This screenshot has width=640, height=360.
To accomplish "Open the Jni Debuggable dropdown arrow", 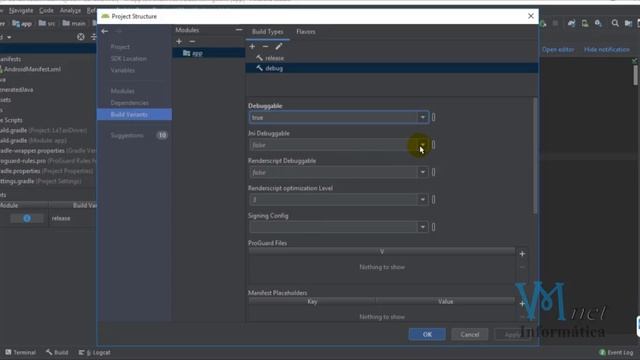I will pos(422,145).
